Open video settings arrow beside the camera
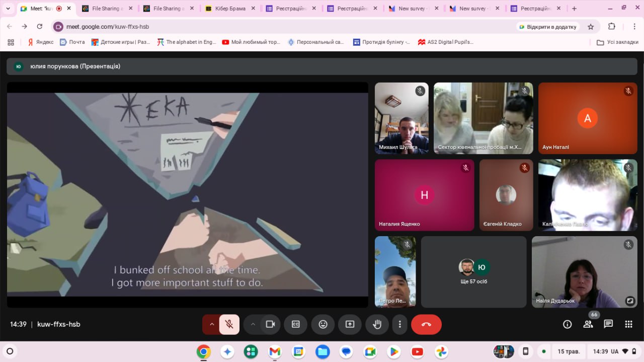Screen dimensions: 644x362 pyautogui.click(x=253, y=324)
